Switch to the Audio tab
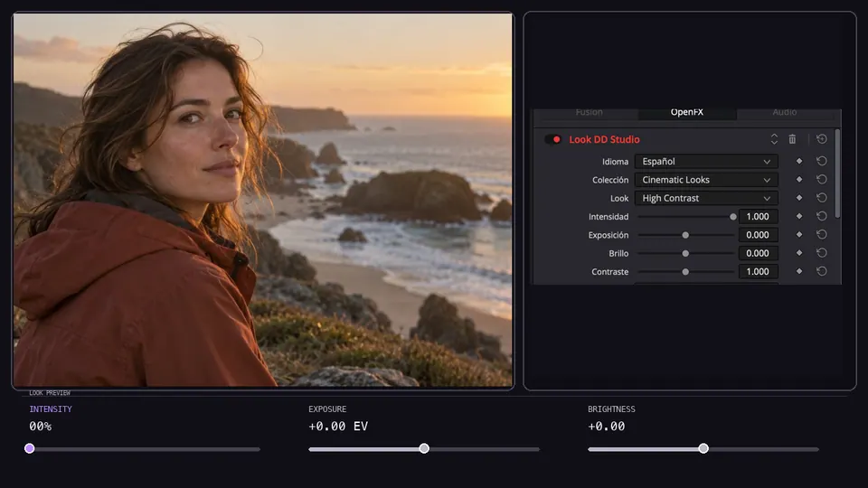Image resolution: width=868 pixels, height=488 pixels. [785, 112]
